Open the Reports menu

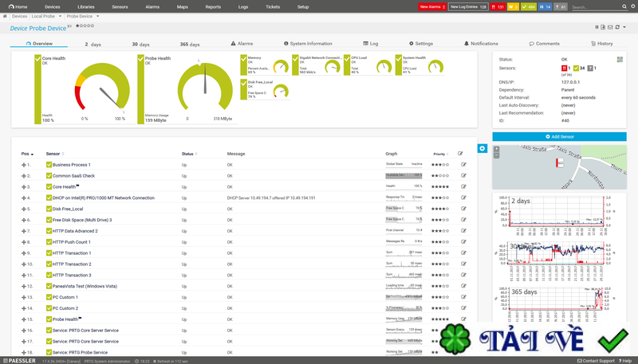coord(213,7)
